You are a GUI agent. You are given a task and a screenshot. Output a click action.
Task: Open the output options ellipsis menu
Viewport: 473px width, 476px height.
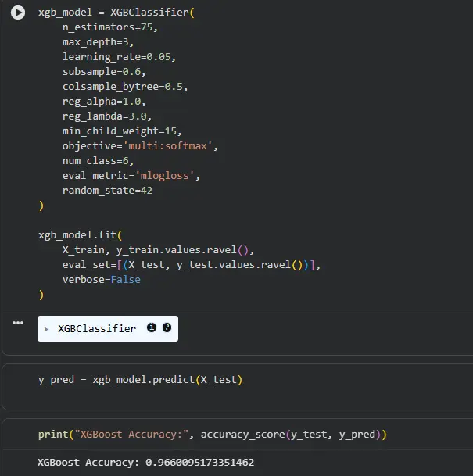18,323
